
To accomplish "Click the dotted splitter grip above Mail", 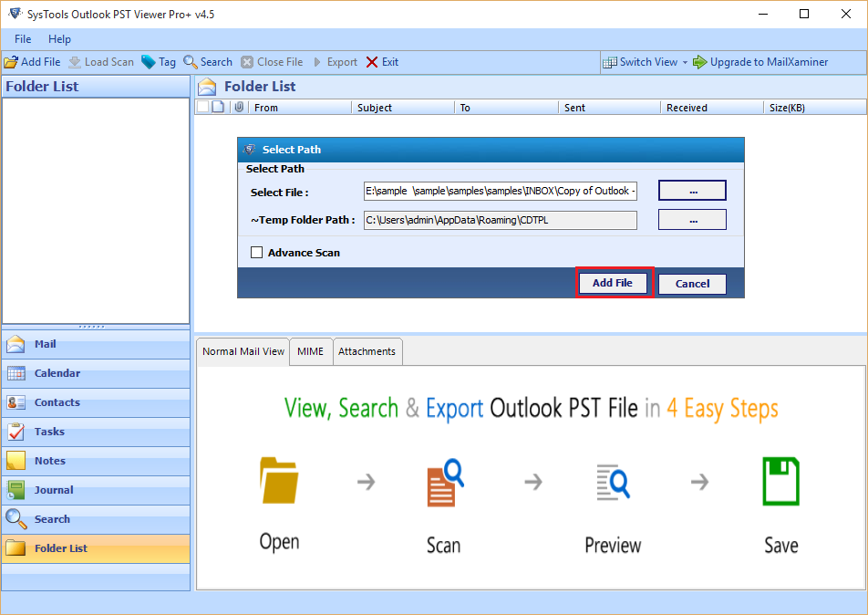I will 92,327.
